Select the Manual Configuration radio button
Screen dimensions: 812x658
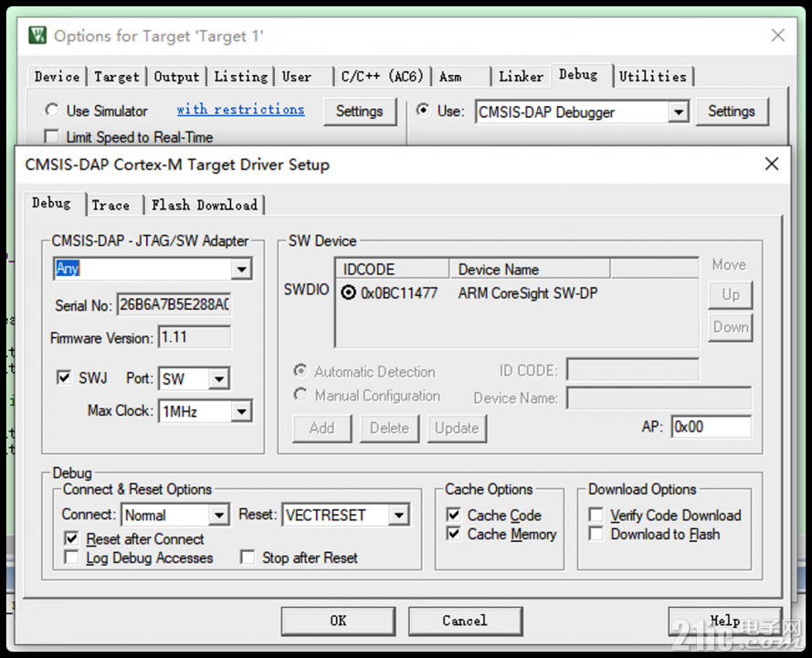[x=300, y=395]
